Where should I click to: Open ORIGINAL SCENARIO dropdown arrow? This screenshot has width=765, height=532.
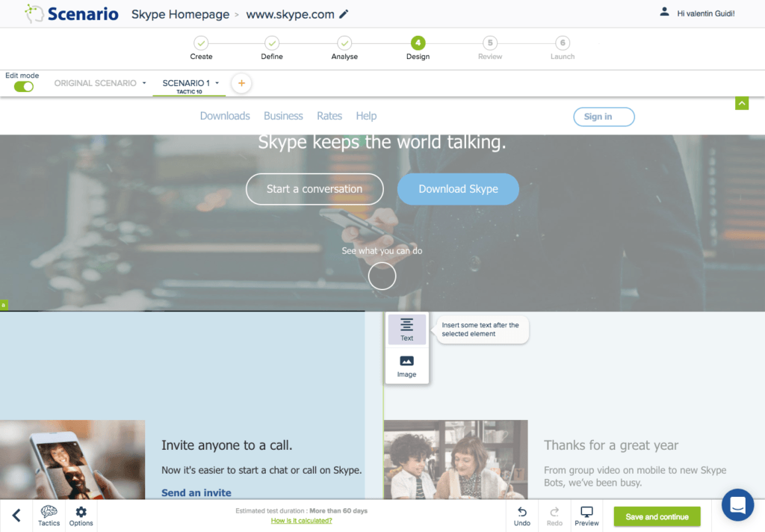pos(144,83)
